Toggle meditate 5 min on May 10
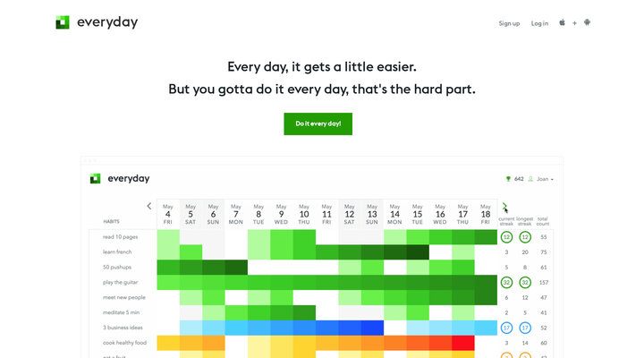 [x=304, y=312]
